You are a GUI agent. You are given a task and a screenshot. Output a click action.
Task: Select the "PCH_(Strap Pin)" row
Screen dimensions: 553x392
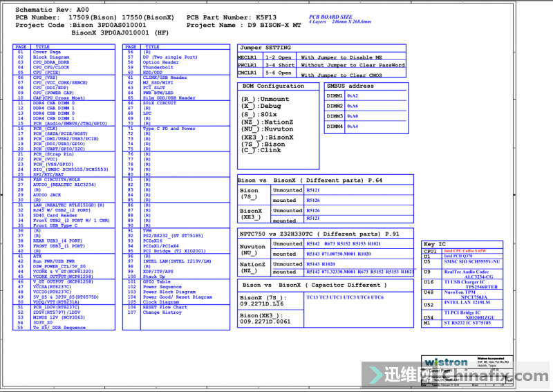(53, 154)
